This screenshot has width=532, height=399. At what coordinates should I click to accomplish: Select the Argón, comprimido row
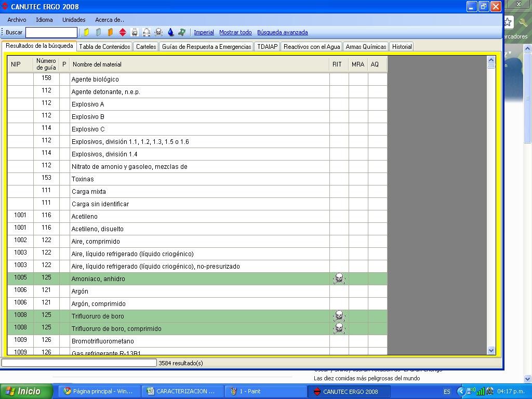point(197,303)
